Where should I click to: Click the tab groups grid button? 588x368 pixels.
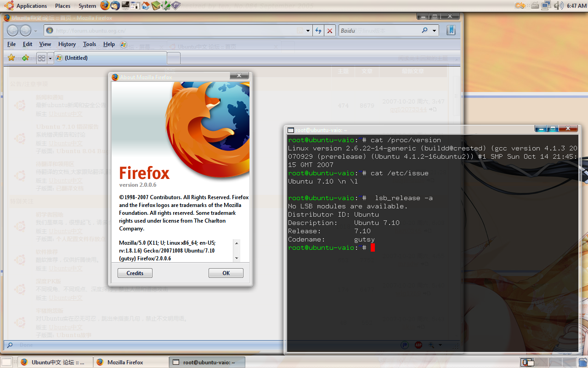pos(41,58)
